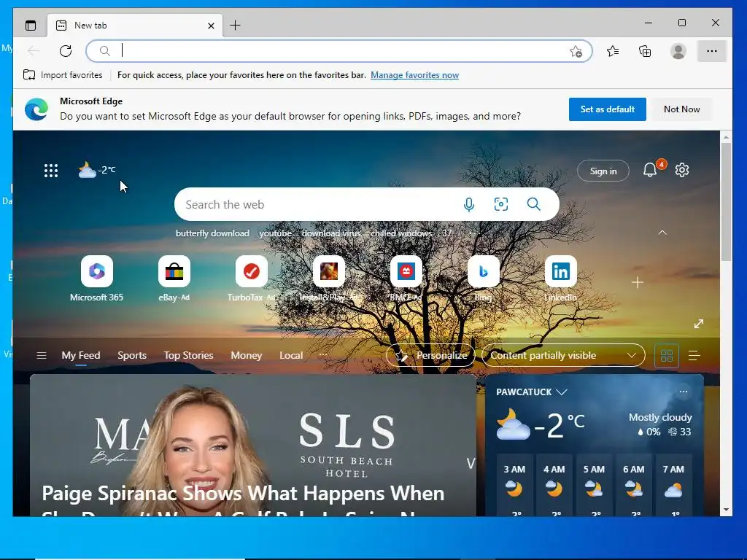Select 3 AM hourly forecast
The width and height of the screenshot is (747, 560).
tap(514, 486)
